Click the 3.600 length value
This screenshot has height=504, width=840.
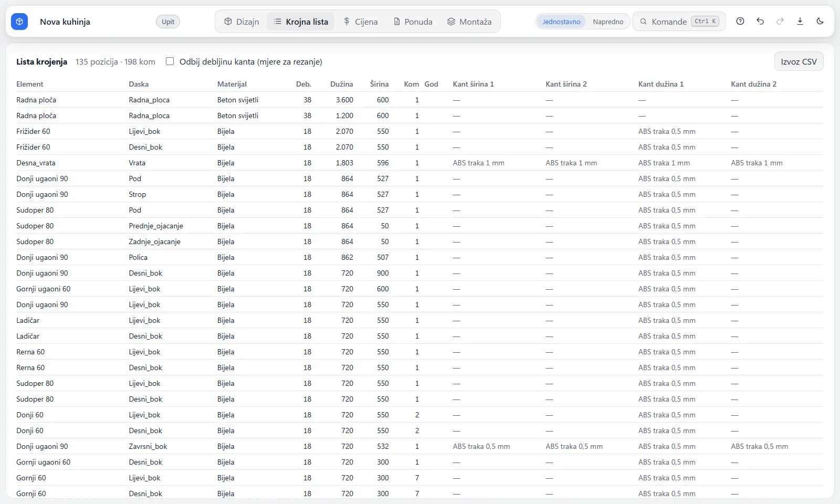coord(344,100)
